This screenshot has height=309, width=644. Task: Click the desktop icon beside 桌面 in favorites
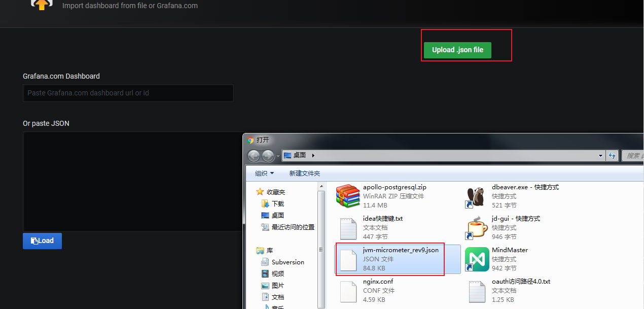(x=265, y=215)
